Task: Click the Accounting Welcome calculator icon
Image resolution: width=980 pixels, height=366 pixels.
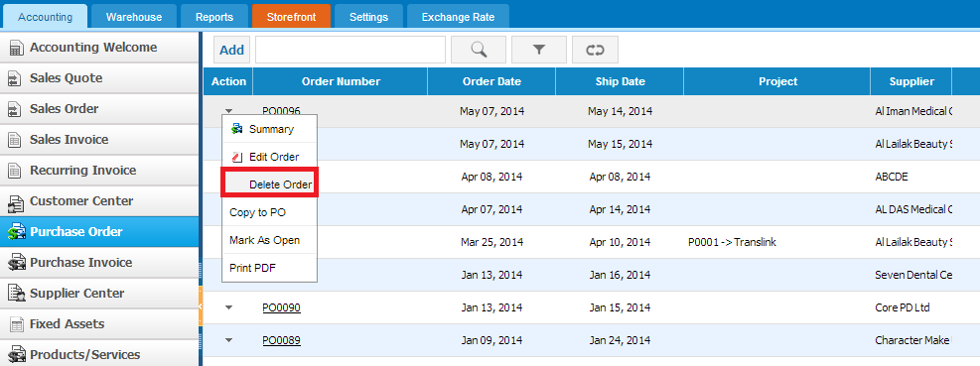Action: (16, 48)
